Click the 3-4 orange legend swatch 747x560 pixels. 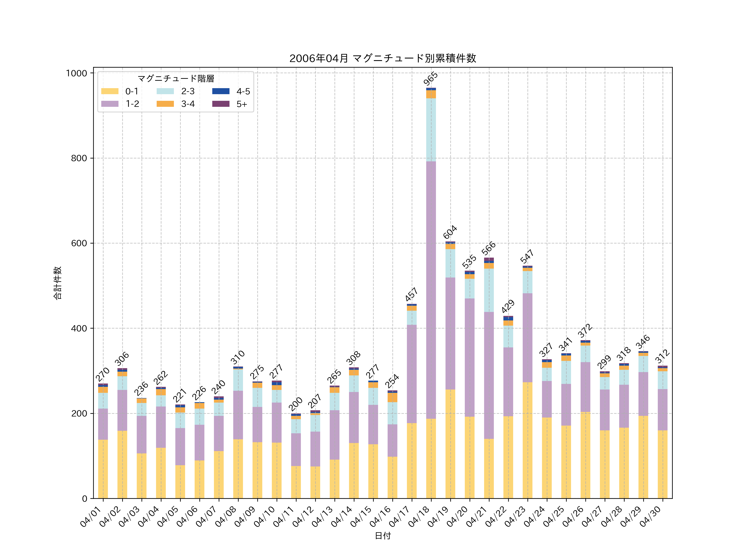pos(165,104)
